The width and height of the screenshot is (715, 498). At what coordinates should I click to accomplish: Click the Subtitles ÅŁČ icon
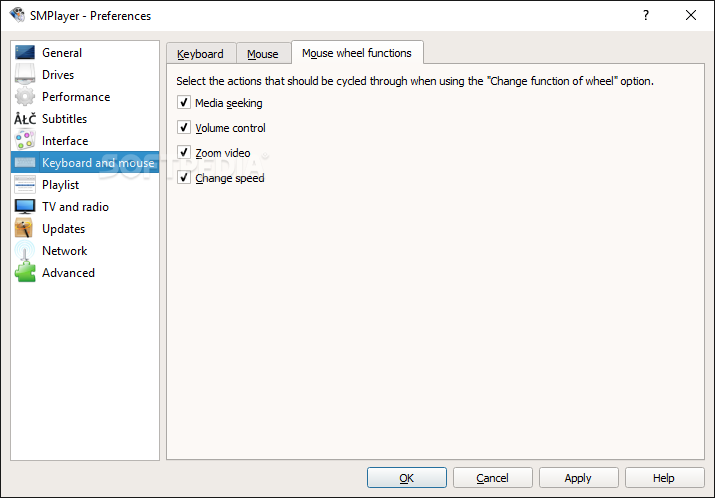(25, 119)
